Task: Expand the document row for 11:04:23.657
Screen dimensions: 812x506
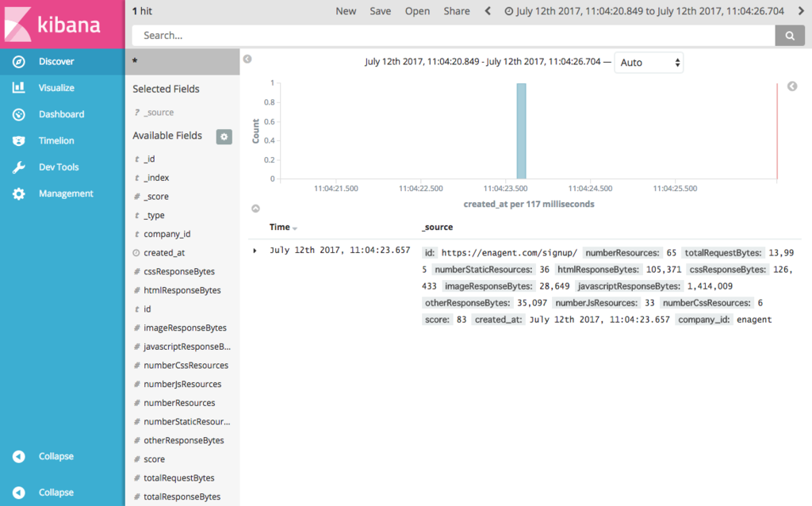Action: pos(255,251)
